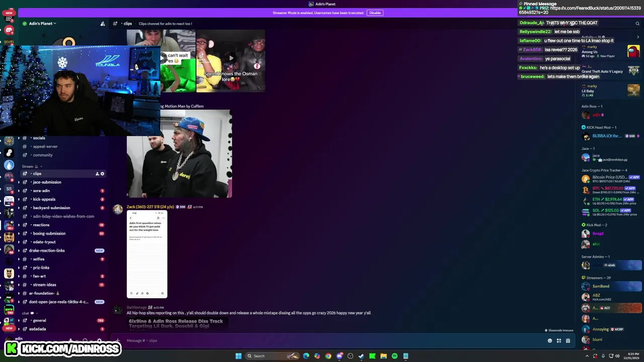Click the invite people icon on clips channel
The width and height of the screenshot is (644, 362).
tap(97, 174)
